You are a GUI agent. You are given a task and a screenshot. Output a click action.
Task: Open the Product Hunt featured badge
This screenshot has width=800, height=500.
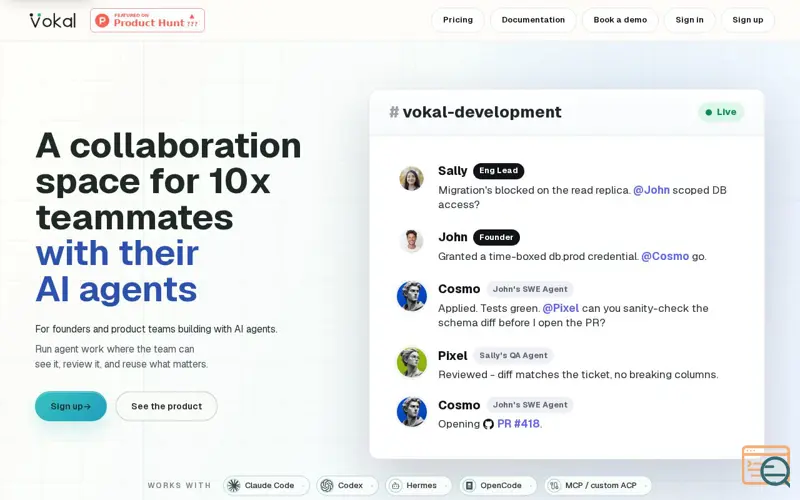pyautogui.click(x=147, y=20)
